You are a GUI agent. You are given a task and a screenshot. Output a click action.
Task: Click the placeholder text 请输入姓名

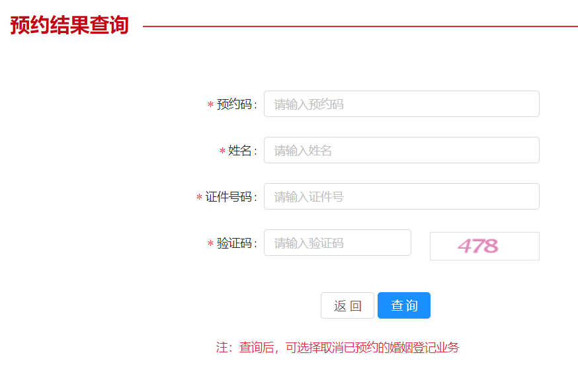(x=303, y=151)
